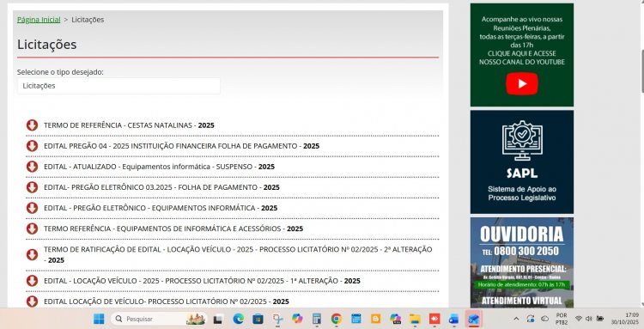Open Calculator from the taskbar

click(x=317, y=319)
